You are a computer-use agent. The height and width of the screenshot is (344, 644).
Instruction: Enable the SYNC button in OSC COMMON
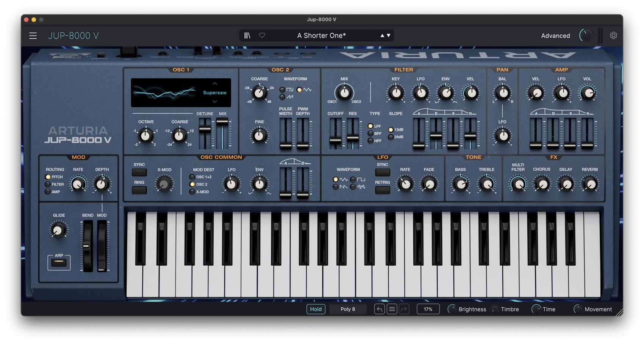[x=139, y=172]
